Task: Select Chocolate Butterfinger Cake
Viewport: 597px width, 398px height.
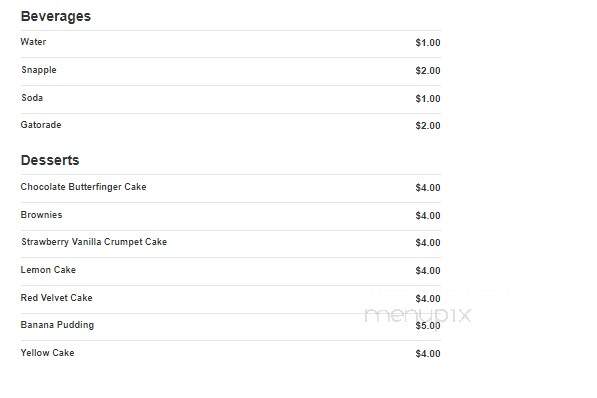Action: [83, 187]
